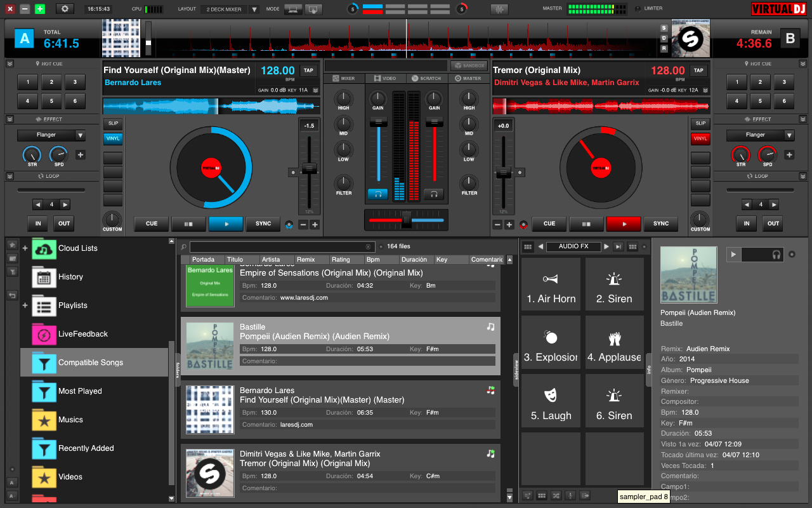Open the Musics favorites folder
The height and width of the screenshot is (508, 812).
(95, 420)
